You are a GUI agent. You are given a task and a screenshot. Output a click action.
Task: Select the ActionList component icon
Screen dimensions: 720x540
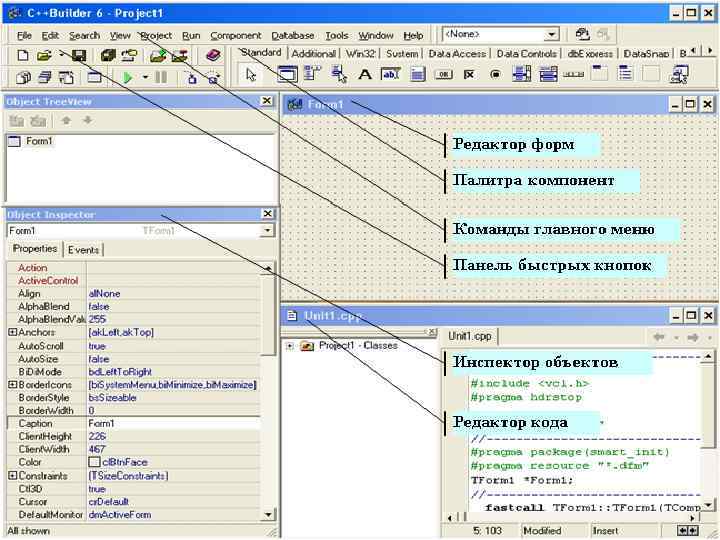point(679,74)
